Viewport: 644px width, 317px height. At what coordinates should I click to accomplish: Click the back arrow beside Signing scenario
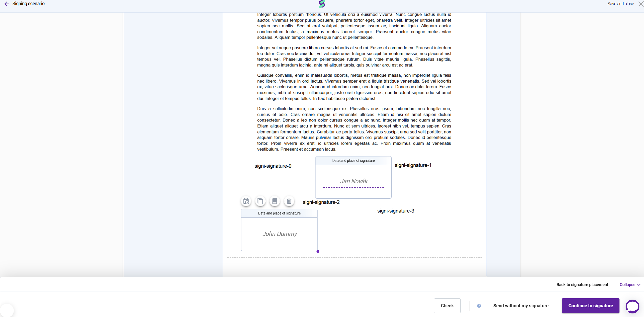point(7,4)
